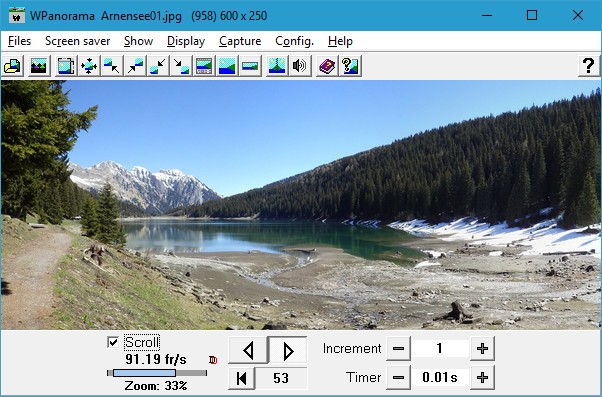The image size is (602, 397).
Task: Open the Config. menu
Action: (x=294, y=41)
